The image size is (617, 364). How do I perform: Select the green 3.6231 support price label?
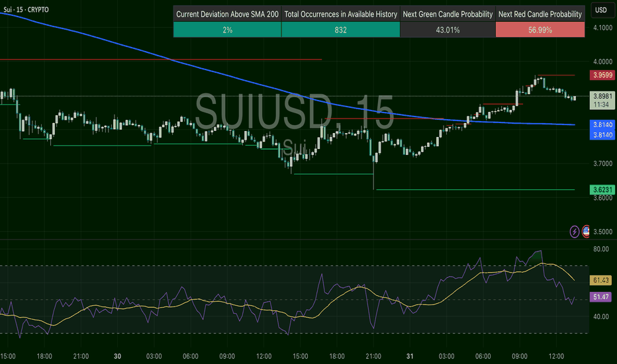(602, 190)
